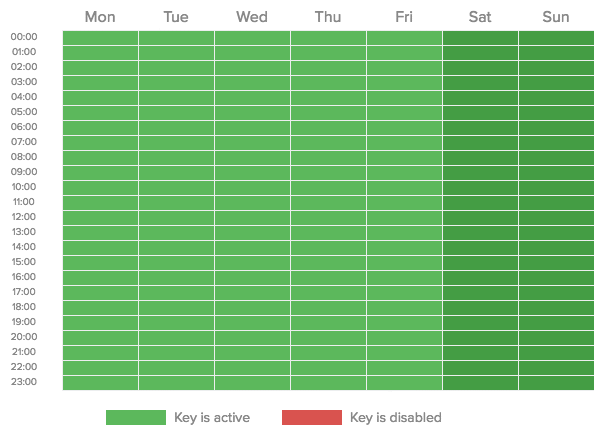Toggle the Thursday 17:00 schedule cell
604x435 pixels.
point(328,293)
